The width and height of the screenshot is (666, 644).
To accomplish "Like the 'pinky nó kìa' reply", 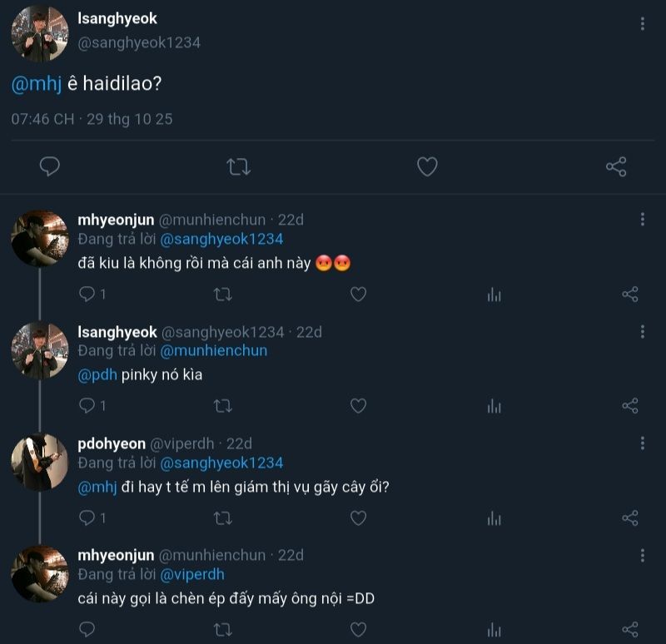I will (358, 406).
